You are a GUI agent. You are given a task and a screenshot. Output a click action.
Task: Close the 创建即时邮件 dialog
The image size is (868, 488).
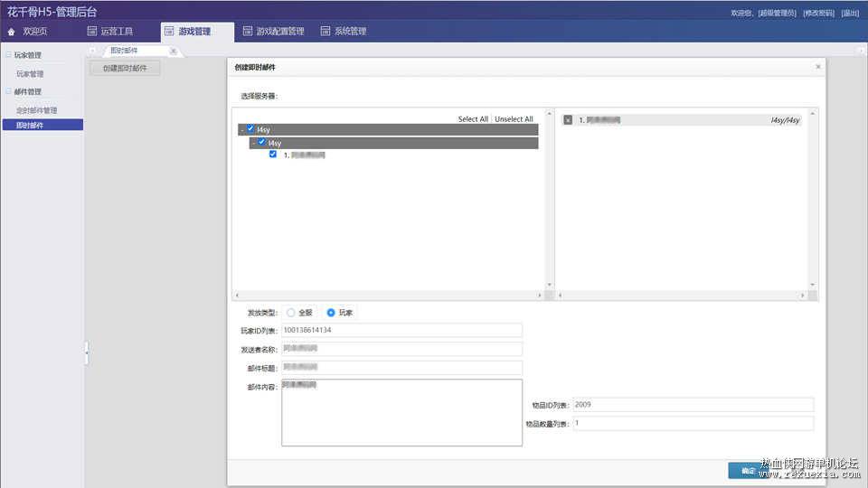pyautogui.click(x=818, y=67)
